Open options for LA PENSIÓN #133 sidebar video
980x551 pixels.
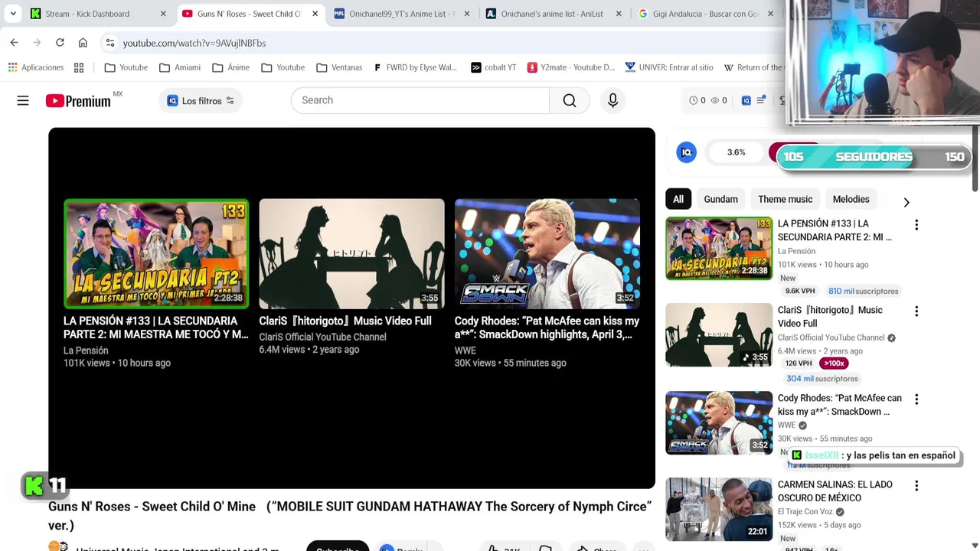click(916, 225)
